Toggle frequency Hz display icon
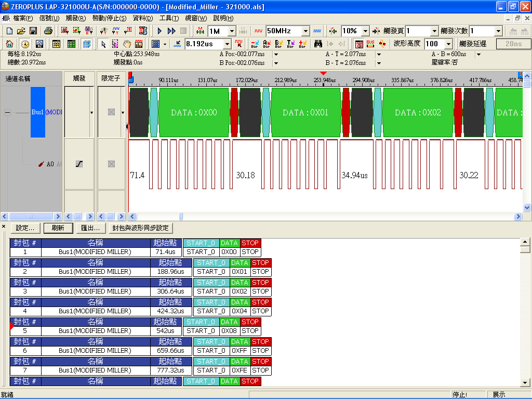Viewport: 532px width, 399px height. pos(39,44)
